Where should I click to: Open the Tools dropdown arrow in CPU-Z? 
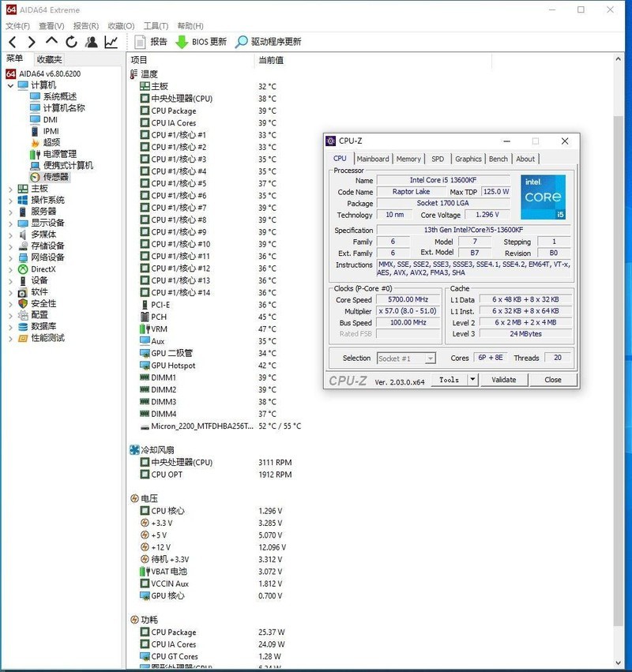tap(472, 380)
